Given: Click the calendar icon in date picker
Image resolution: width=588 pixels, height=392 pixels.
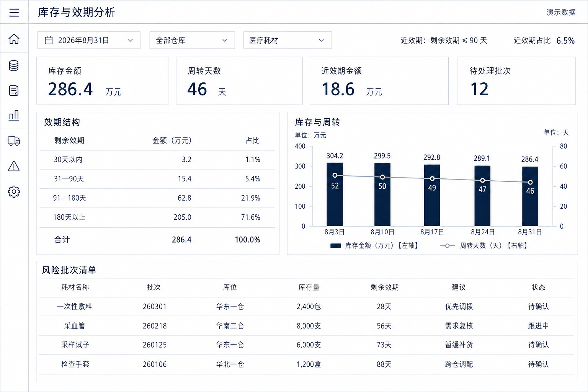Looking at the screenshot, I should coord(49,40).
